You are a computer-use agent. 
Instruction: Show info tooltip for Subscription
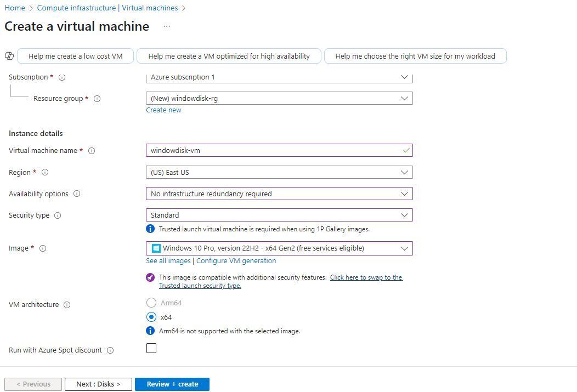pyautogui.click(x=62, y=77)
